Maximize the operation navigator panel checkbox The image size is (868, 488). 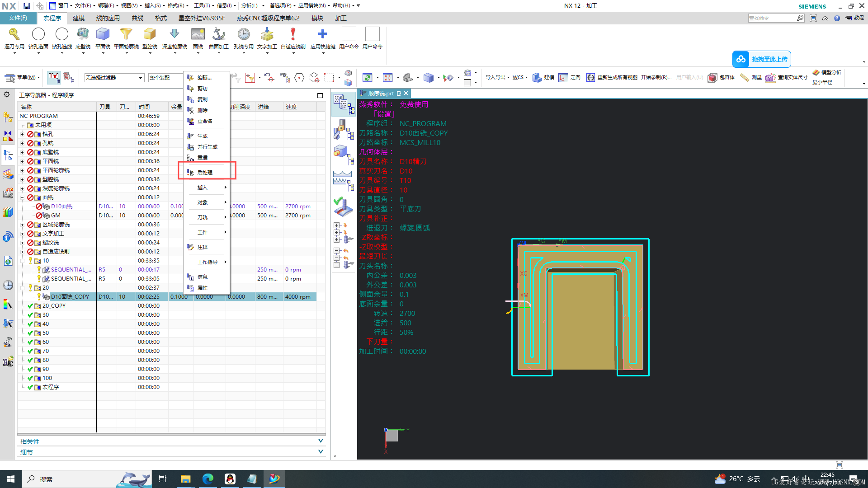click(320, 95)
